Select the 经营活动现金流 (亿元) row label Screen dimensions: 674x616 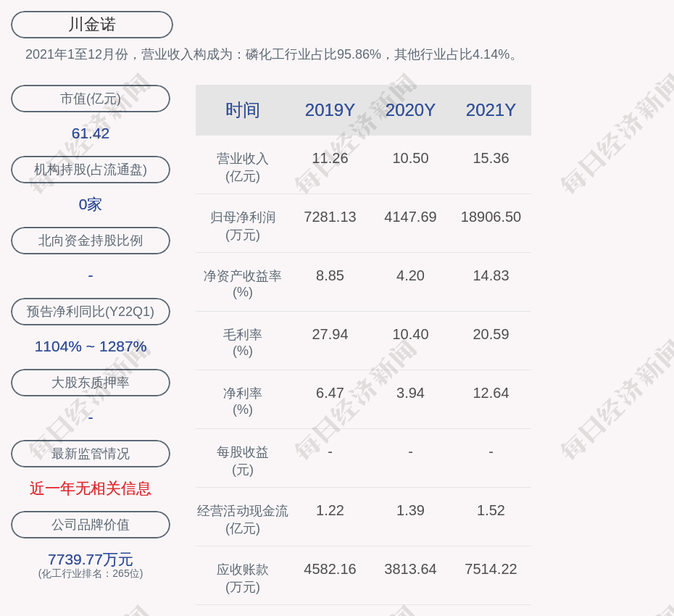[243, 520]
